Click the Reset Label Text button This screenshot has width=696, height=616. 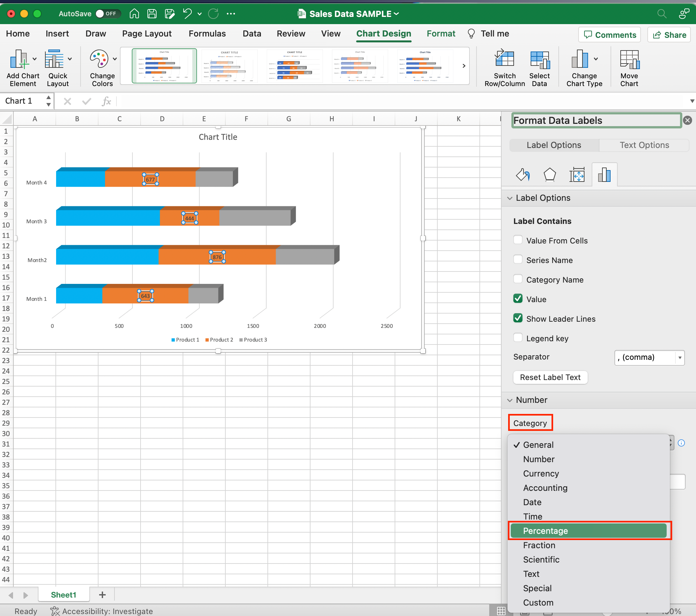click(550, 377)
